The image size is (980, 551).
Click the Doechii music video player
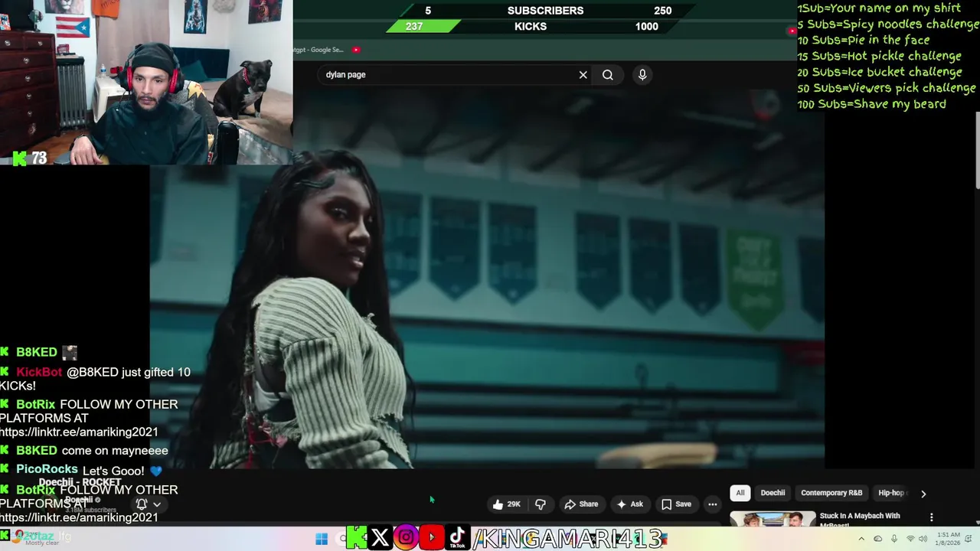click(x=487, y=279)
